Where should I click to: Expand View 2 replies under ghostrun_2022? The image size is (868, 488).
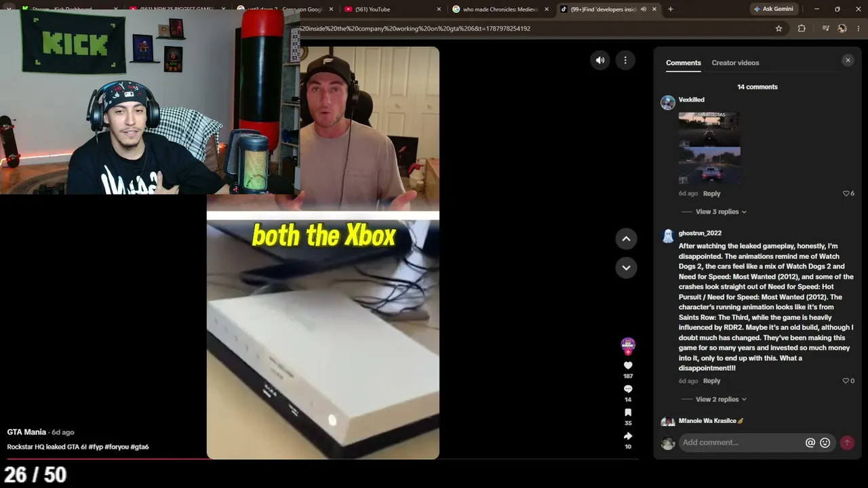[x=721, y=399]
